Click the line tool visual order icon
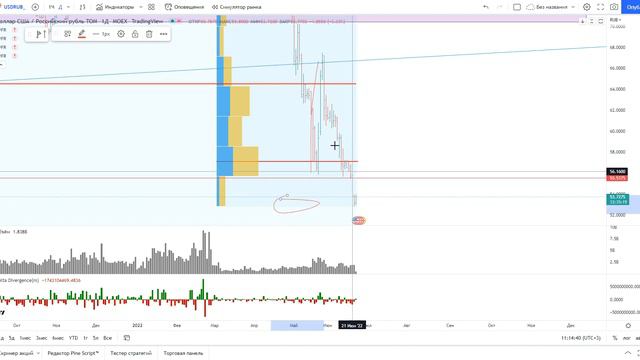Screen dimensions: 640x360 (x=41, y=34)
